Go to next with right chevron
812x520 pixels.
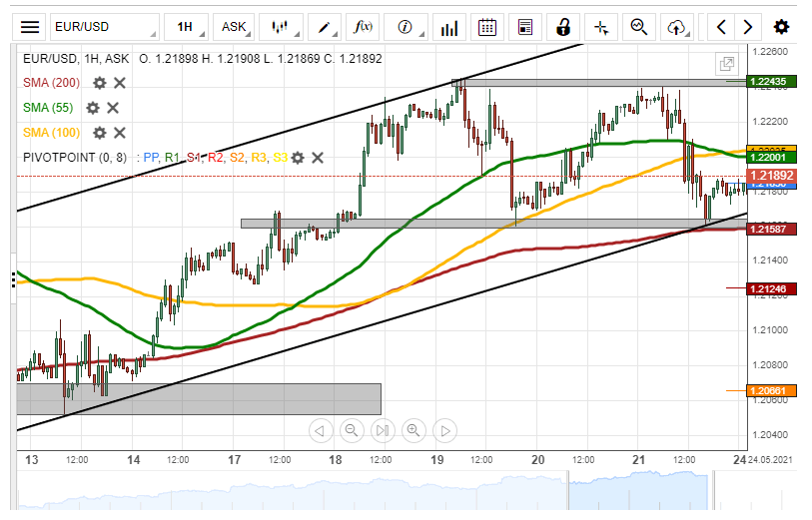748,27
